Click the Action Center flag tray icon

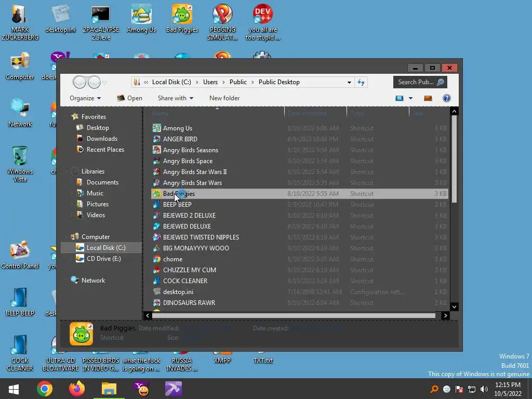[459, 389]
